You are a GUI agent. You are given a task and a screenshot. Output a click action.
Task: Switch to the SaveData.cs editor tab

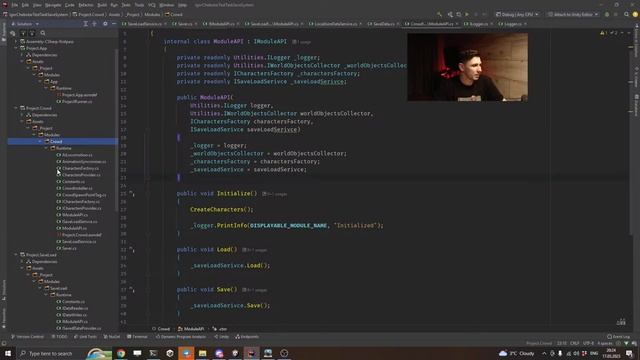click(x=384, y=24)
